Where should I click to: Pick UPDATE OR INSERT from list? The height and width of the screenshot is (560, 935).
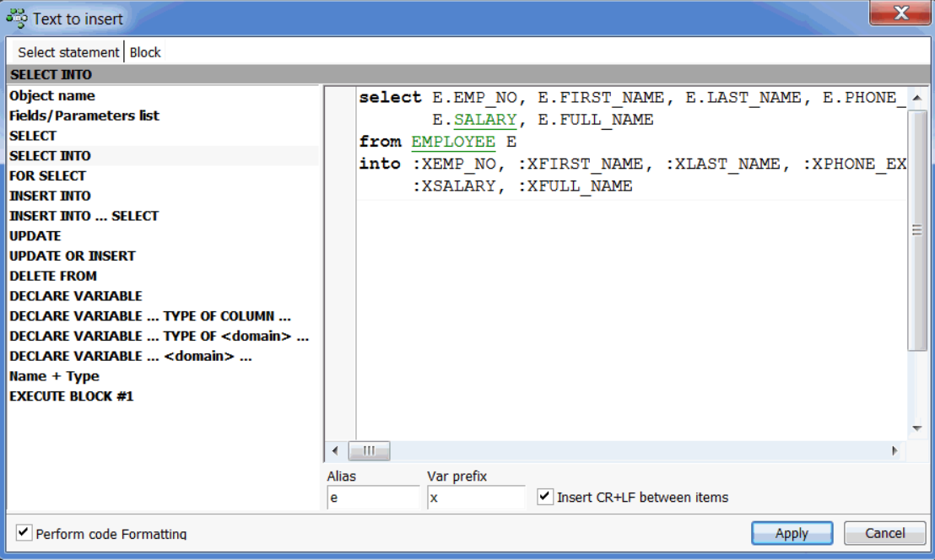point(73,256)
